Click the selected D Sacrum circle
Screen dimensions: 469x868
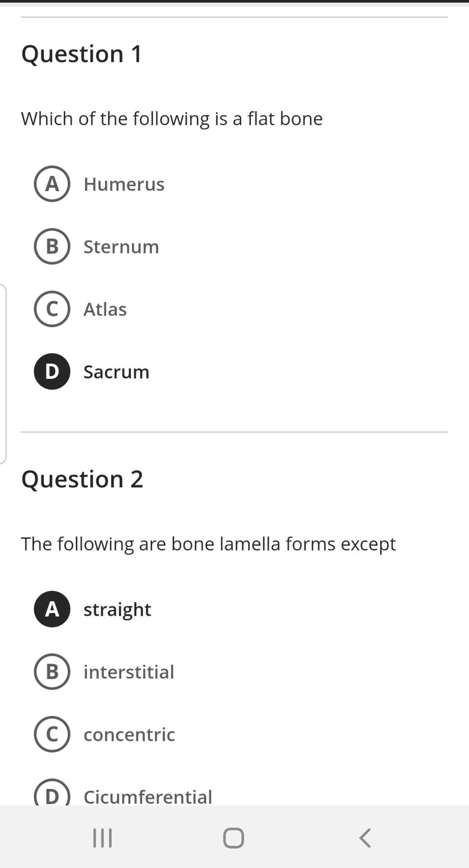pos(52,371)
